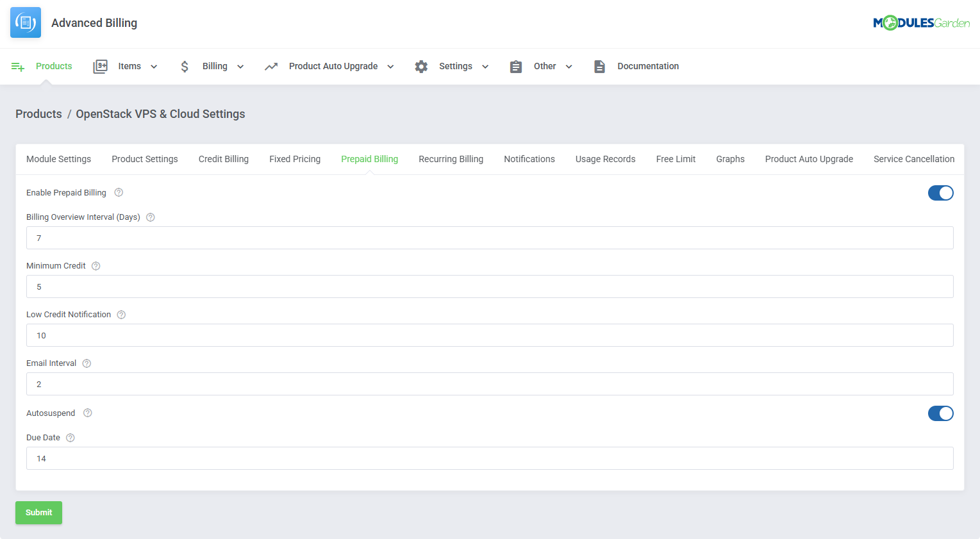
Task: Click the Billing Overview Interval input field
Action: 490,238
